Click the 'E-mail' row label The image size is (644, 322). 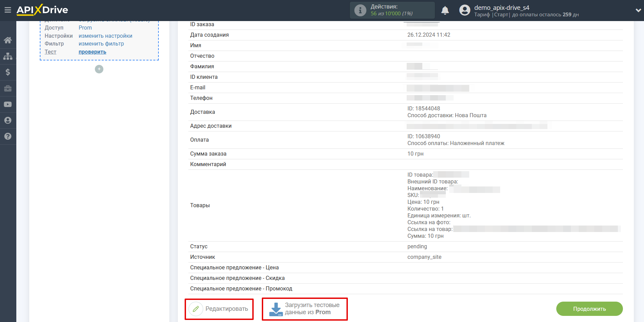[198, 87]
